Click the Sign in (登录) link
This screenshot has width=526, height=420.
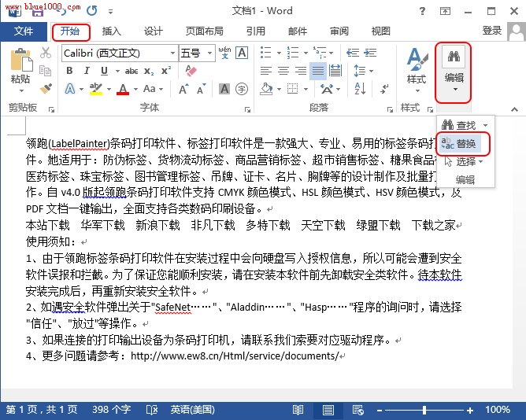[x=492, y=31]
